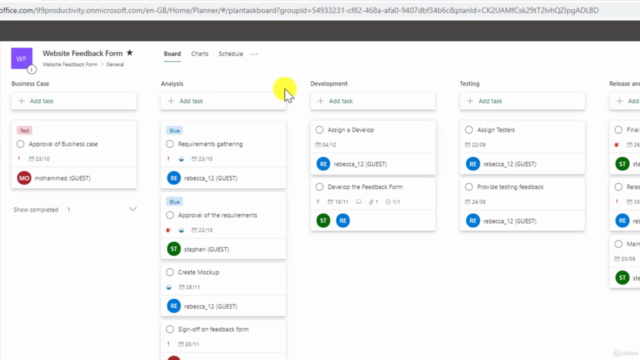640x360 pixels.
Task: Click stephen (GUEST) assignee name
Action: tap(206, 249)
